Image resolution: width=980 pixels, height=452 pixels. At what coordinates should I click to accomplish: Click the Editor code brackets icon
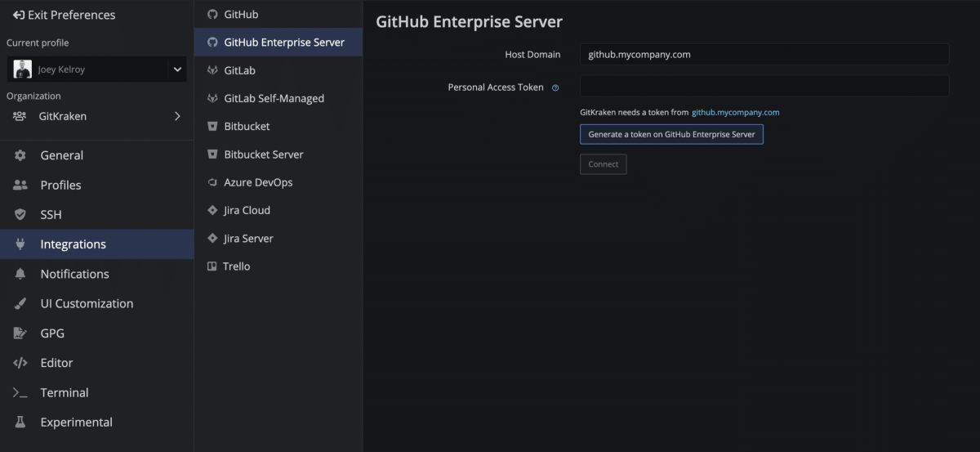pyautogui.click(x=20, y=363)
